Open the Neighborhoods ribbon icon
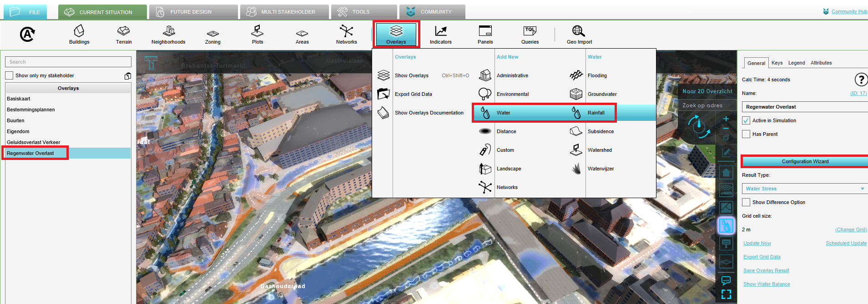 click(x=168, y=35)
